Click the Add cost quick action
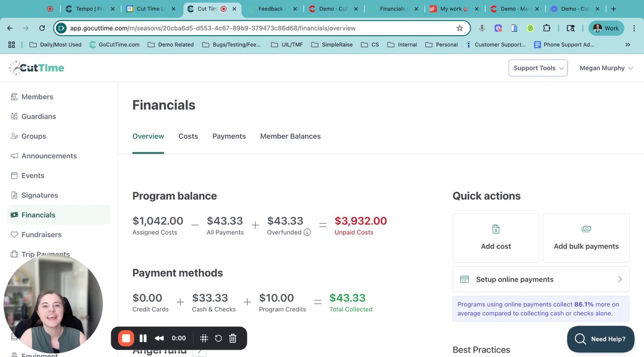 tap(496, 238)
